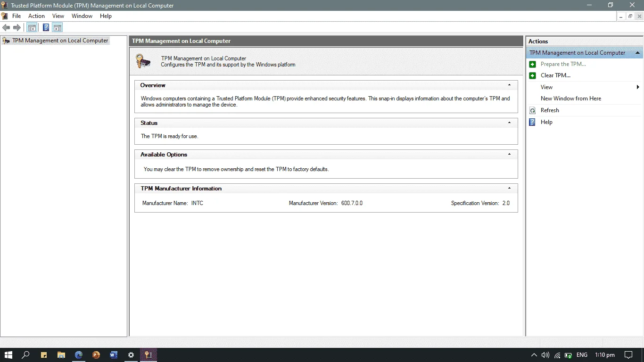This screenshot has height=362, width=644.
Task: Toggle Show/Hide Action Pane toolbar icon
Action: [58, 28]
